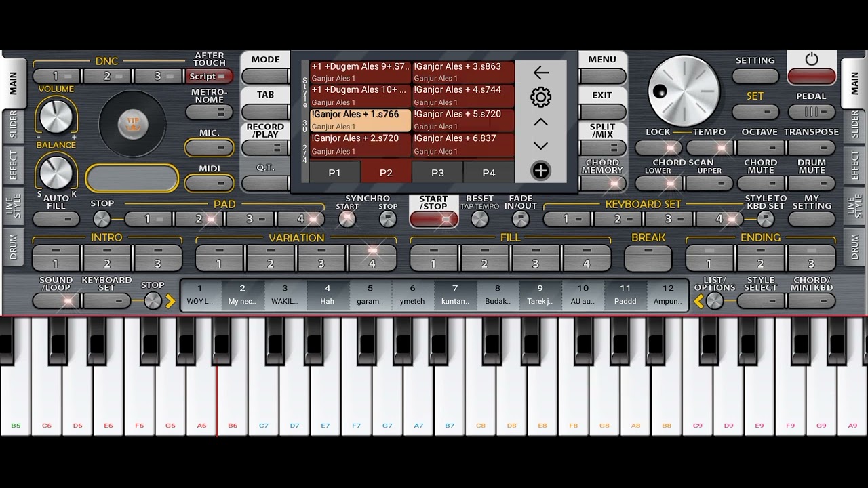Toggle the MIC. button
This screenshot has width=868, height=488.
coord(210,147)
